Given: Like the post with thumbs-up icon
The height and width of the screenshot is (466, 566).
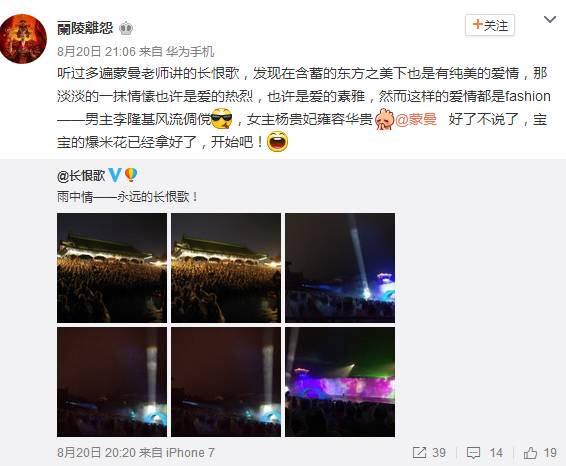Looking at the screenshot, I should [x=530, y=453].
